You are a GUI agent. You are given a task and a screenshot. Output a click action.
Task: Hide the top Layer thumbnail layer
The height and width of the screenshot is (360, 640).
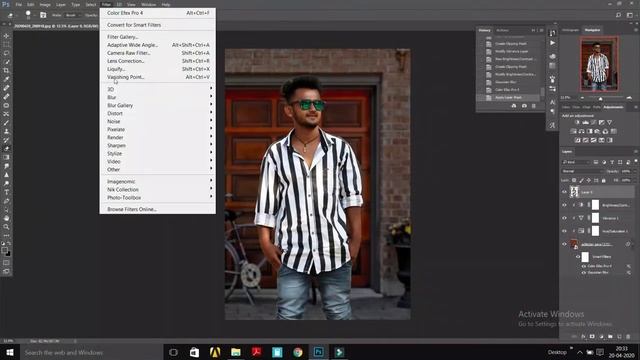[x=564, y=192]
